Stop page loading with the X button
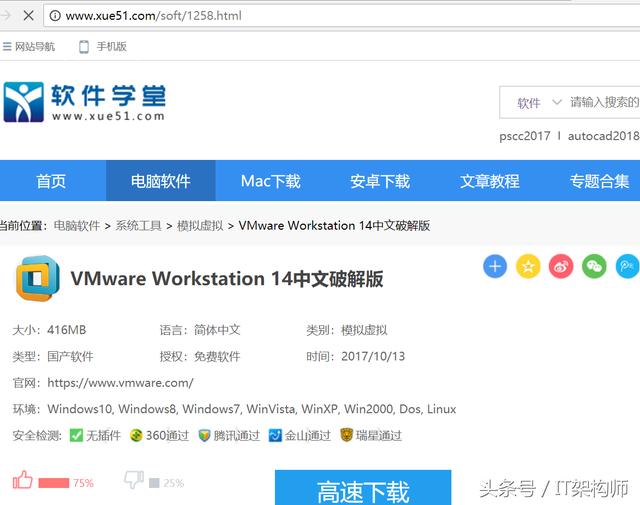Viewport: 640px width, 505px height. 29,16
